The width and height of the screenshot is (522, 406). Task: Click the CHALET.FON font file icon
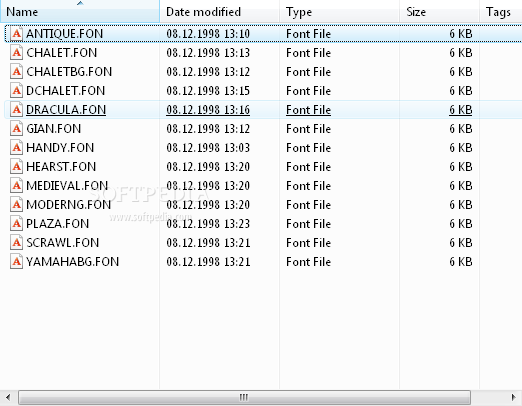click(x=16, y=53)
